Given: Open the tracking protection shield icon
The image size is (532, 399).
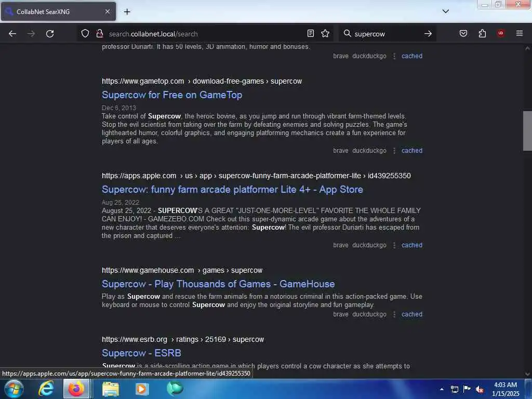Looking at the screenshot, I should 85,33.
